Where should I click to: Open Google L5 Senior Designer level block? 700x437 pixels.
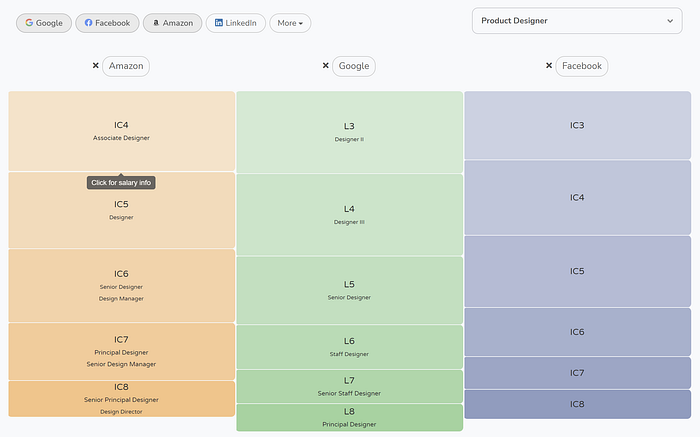[350, 290]
